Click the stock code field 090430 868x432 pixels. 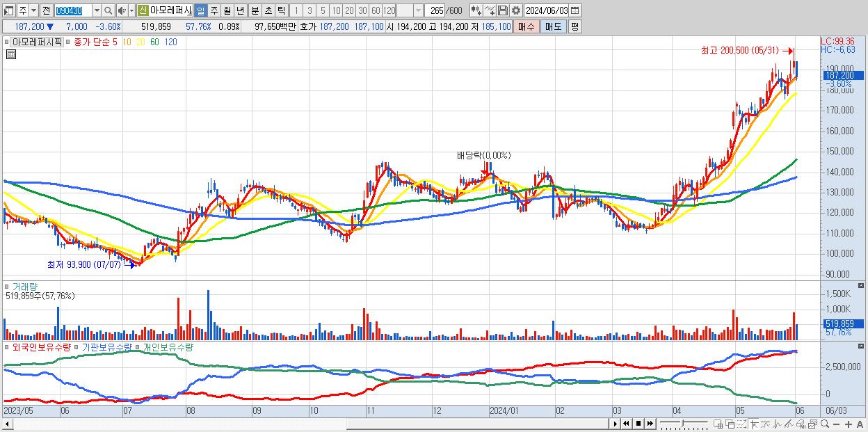click(x=73, y=10)
